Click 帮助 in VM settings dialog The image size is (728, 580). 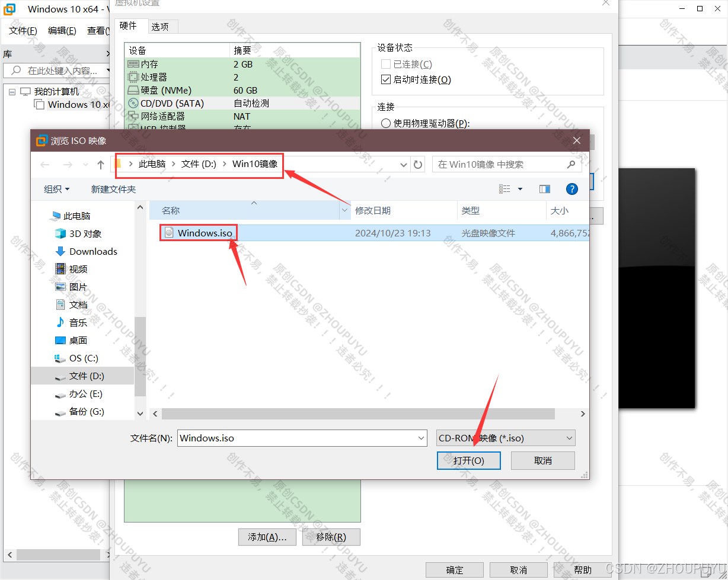point(582,570)
